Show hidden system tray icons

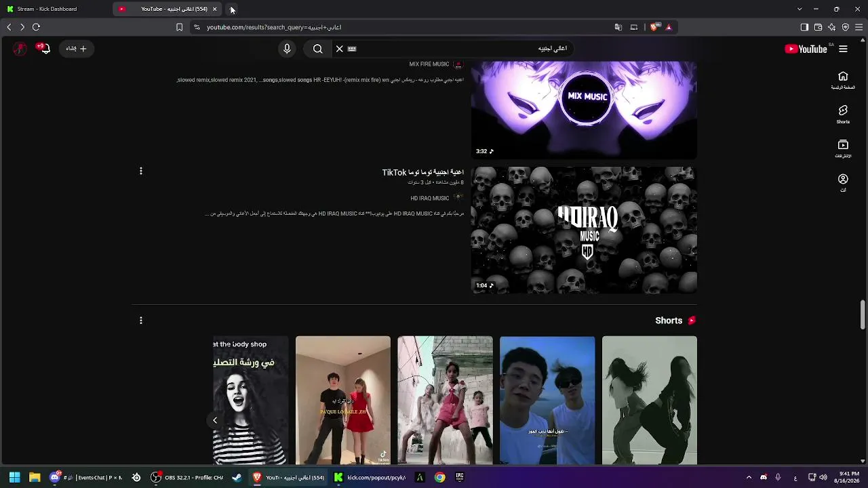(x=749, y=477)
